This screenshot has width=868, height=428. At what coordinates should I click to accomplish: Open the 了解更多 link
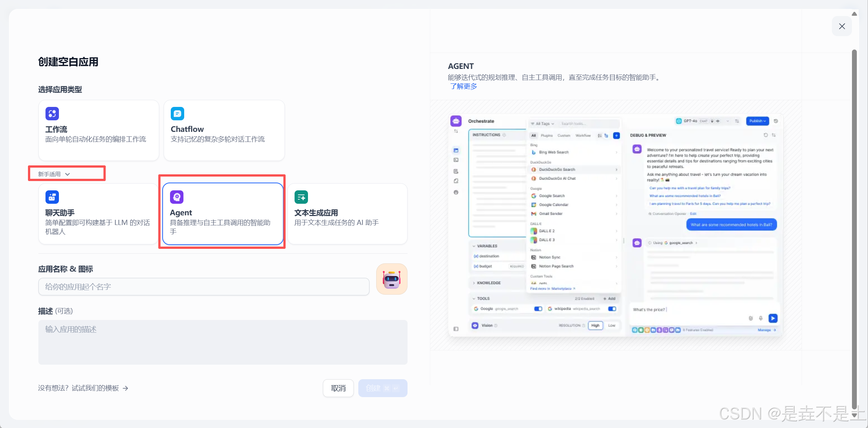[x=463, y=86]
